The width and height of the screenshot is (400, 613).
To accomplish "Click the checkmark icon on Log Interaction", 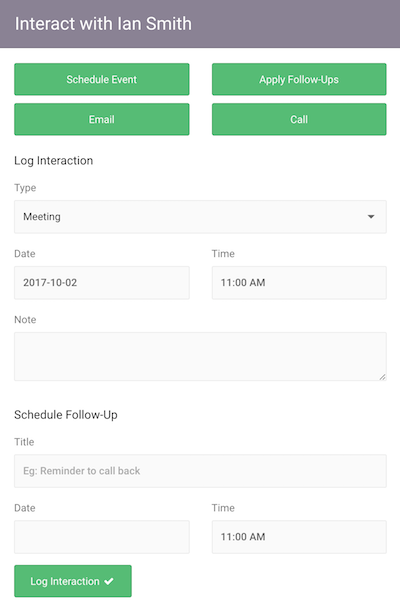I will pos(109,581).
